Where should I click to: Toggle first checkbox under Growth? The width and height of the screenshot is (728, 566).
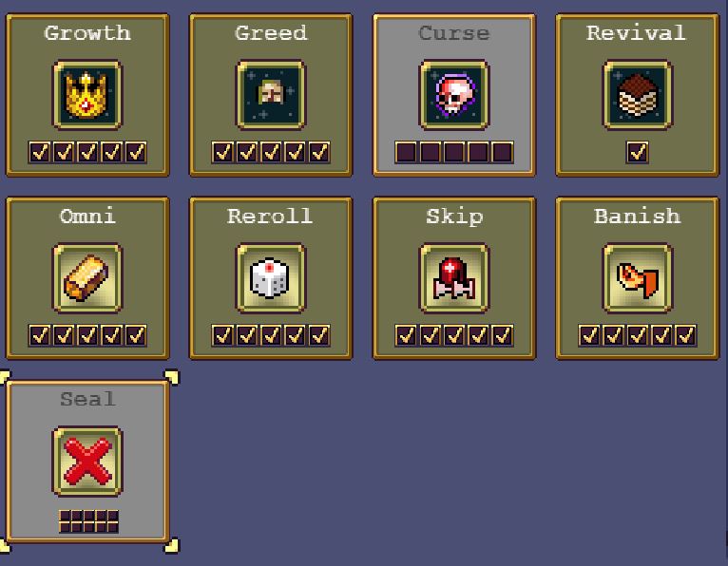coord(39,152)
